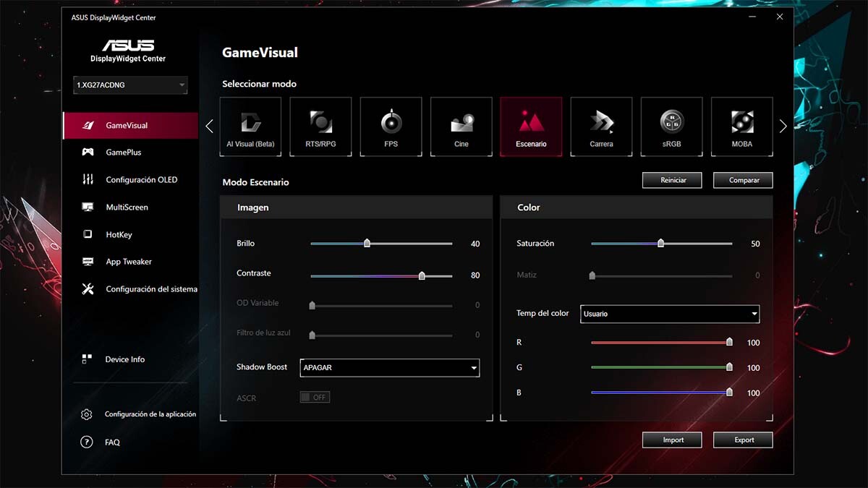
Task: Select the sRGB mode icon
Action: pos(671,127)
